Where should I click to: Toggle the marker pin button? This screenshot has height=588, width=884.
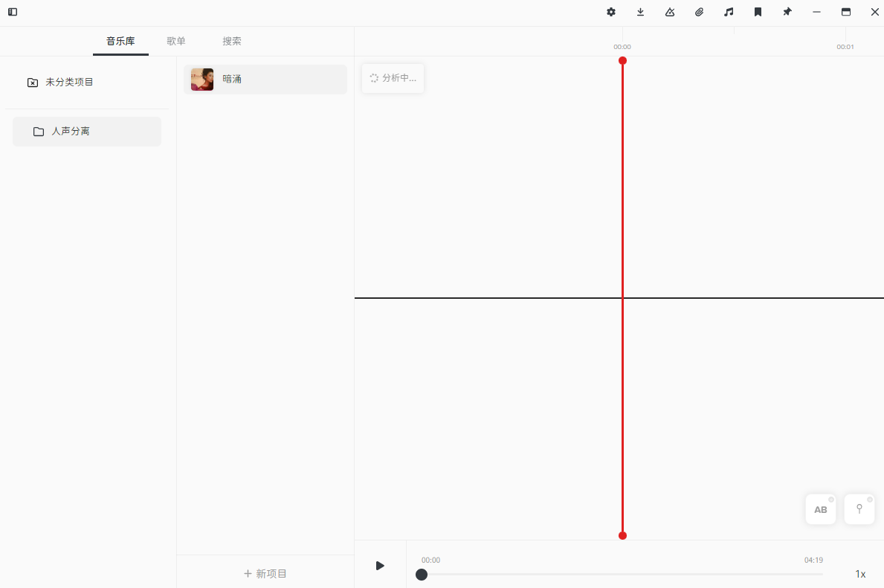pyautogui.click(x=859, y=509)
